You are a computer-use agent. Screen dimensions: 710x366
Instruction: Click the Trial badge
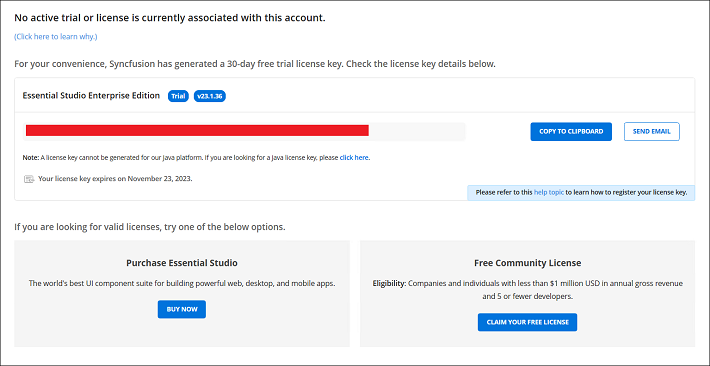click(x=178, y=96)
